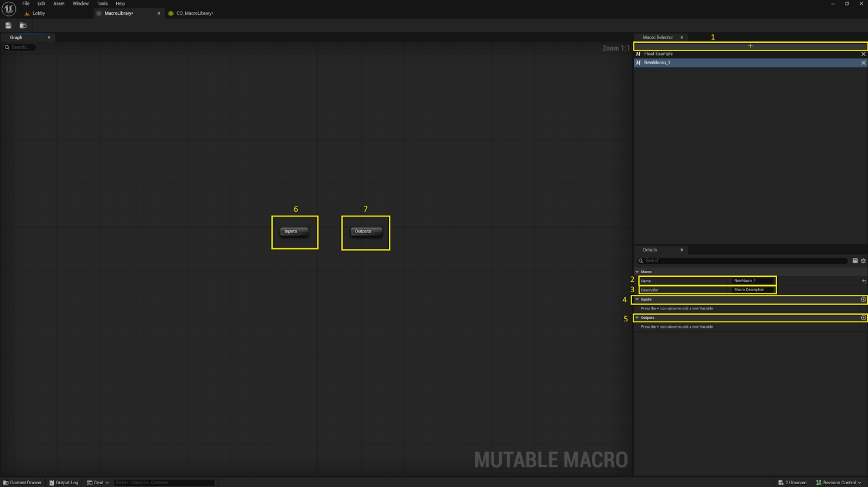Screen dimensions: 868x487
Task: Show the 2 Unsaved assets
Action: click(x=792, y=483)
